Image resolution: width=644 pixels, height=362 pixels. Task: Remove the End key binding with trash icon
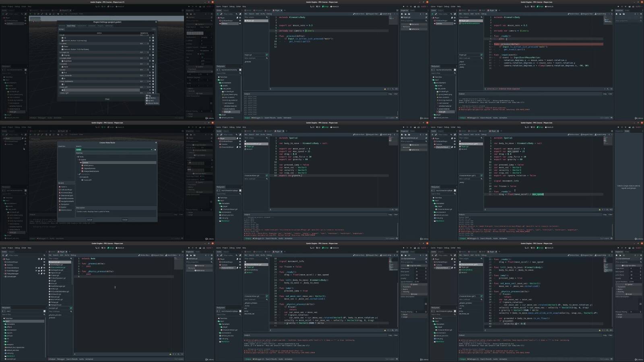(x=153, y=72)
